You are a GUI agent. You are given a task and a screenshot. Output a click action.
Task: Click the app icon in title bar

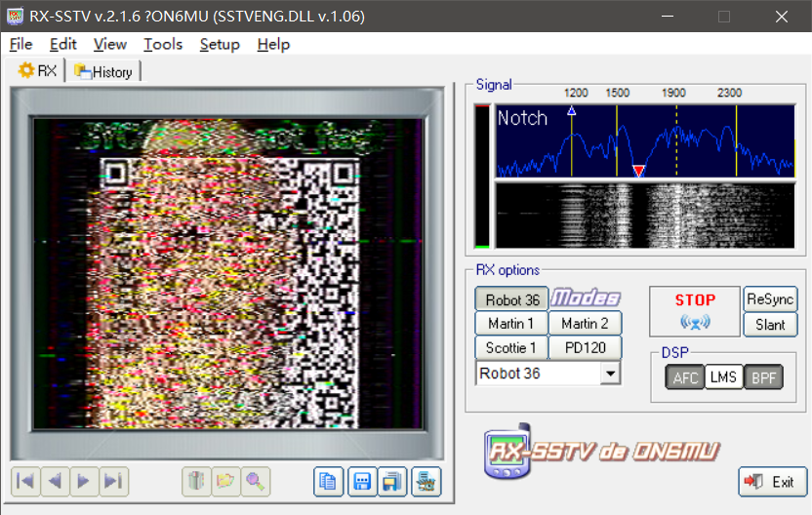(15, 16)
